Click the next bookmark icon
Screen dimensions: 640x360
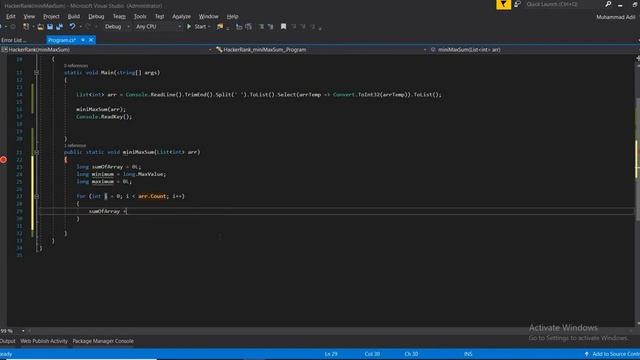(x=303, y=27)
